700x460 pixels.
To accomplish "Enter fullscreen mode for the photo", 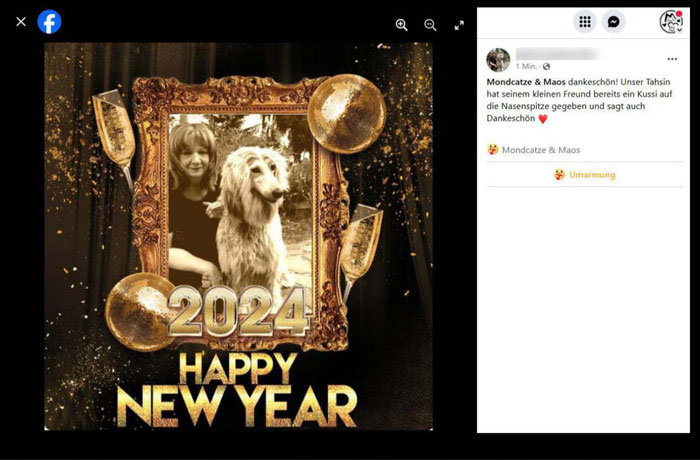I will [x=459, y=25].
